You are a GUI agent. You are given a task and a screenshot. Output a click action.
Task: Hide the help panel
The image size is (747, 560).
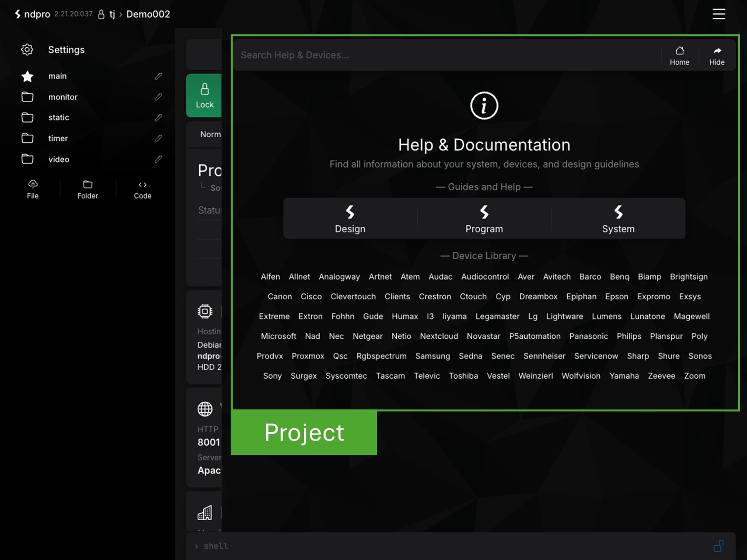[717, 55]
